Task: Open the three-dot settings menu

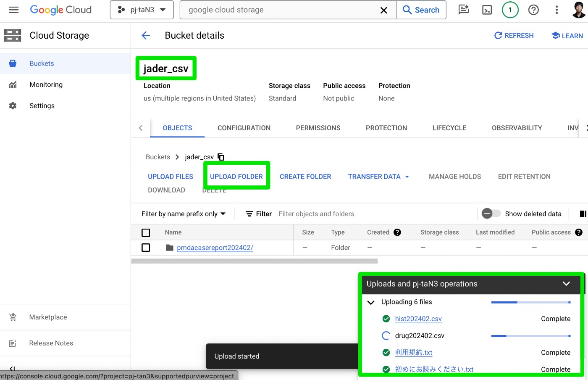Action: click(556, 10)
